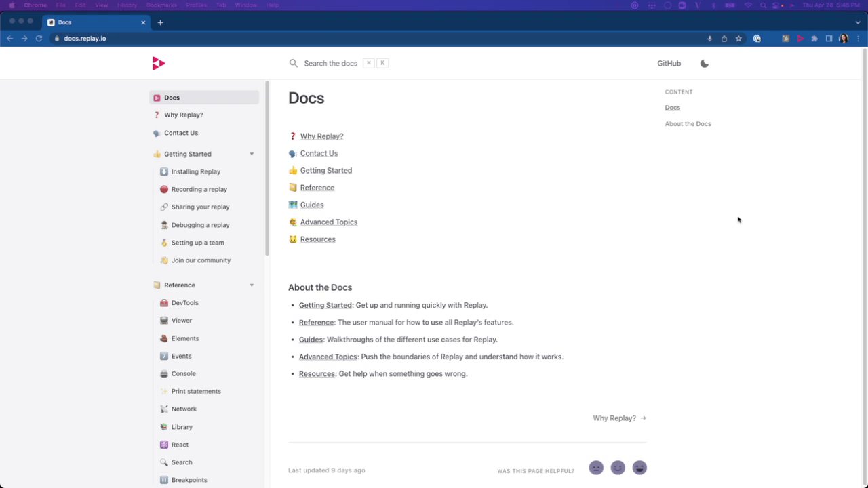Click the Viewer icon in sidebar

click(164, 321)
